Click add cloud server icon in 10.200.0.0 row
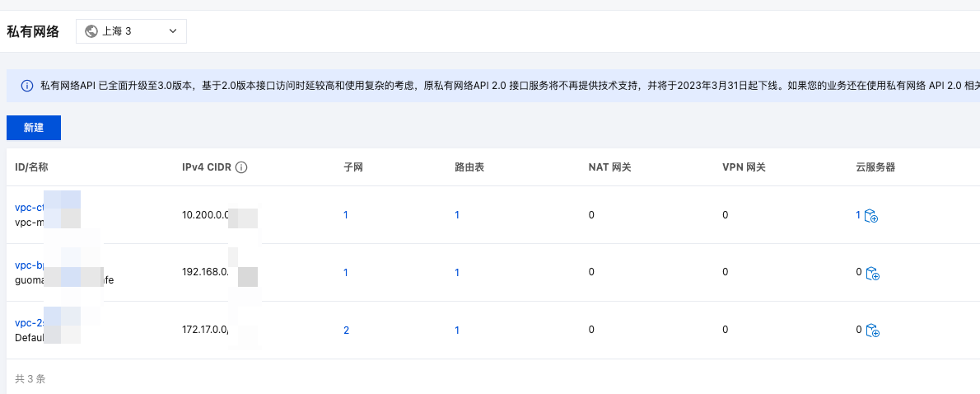 click(x=871, y=216)
